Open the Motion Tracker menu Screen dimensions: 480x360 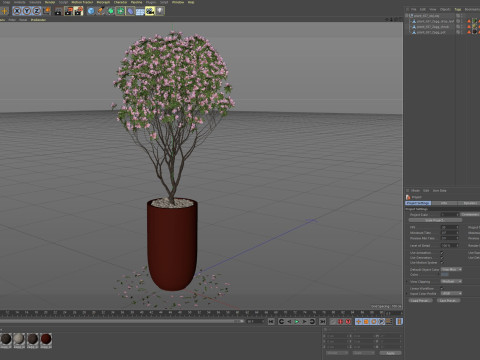(x=82, y=2)
